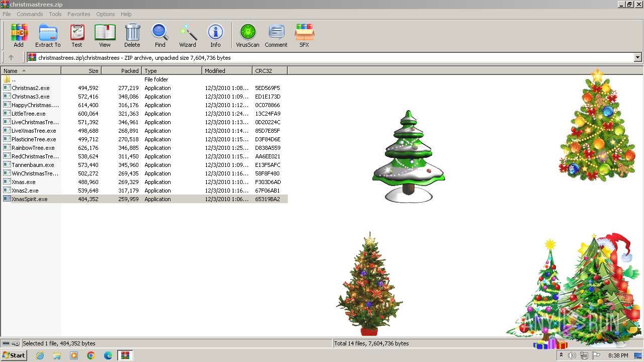644x362 pixels.
Task: Open the File menu
Action: click(x=7, y=14)
